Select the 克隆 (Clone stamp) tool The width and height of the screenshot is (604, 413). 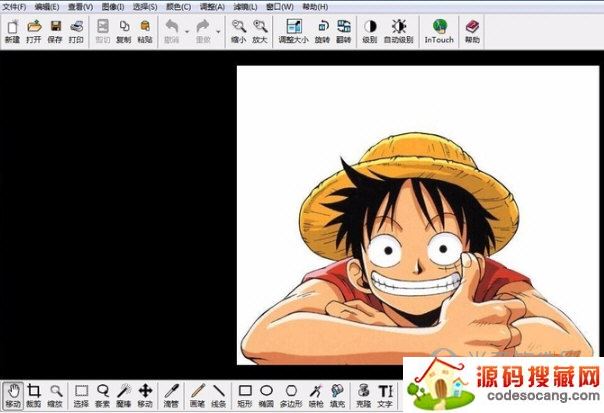364,395
